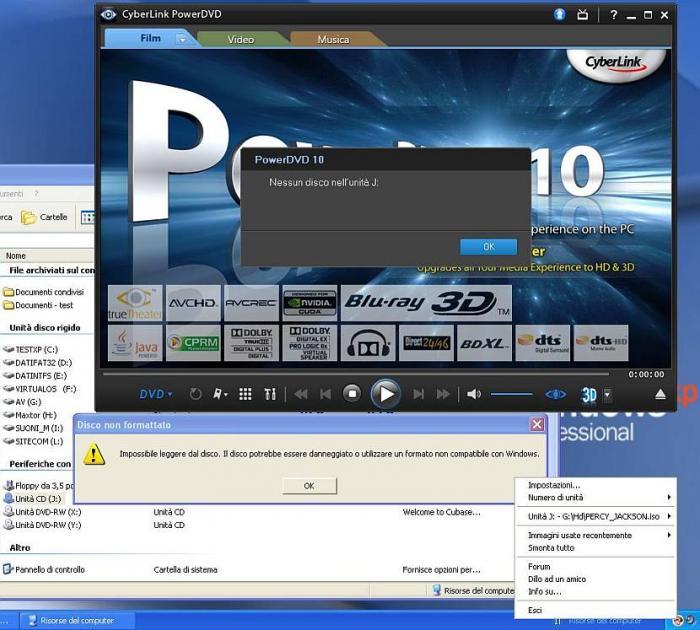The height and width of the screenshot is (630, 700).
Task: Click the Java logo tile
Action: click(135, 343)
